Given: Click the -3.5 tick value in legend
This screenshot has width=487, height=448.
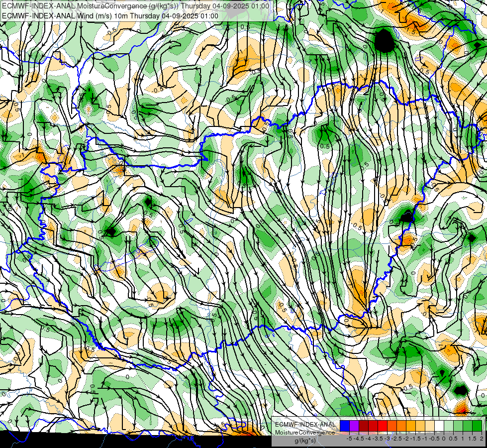Looking at the screenshot, I should (x=379, y=439).
